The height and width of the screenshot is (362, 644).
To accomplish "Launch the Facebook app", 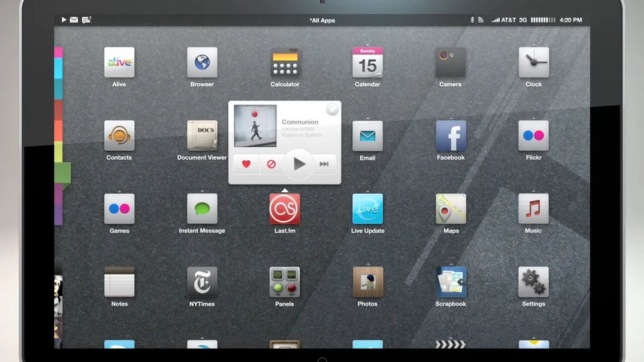I will coord(451,135).
